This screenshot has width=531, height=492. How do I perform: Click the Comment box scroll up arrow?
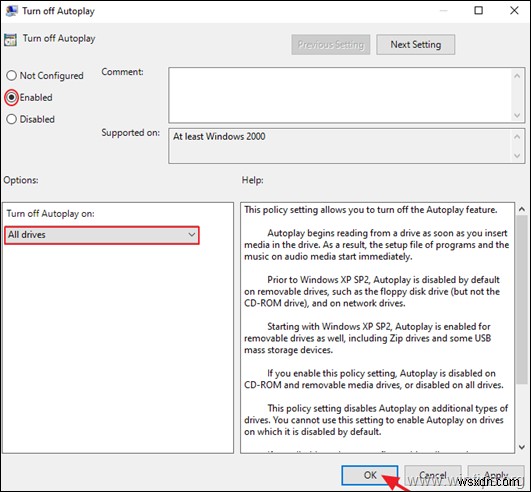517,76
